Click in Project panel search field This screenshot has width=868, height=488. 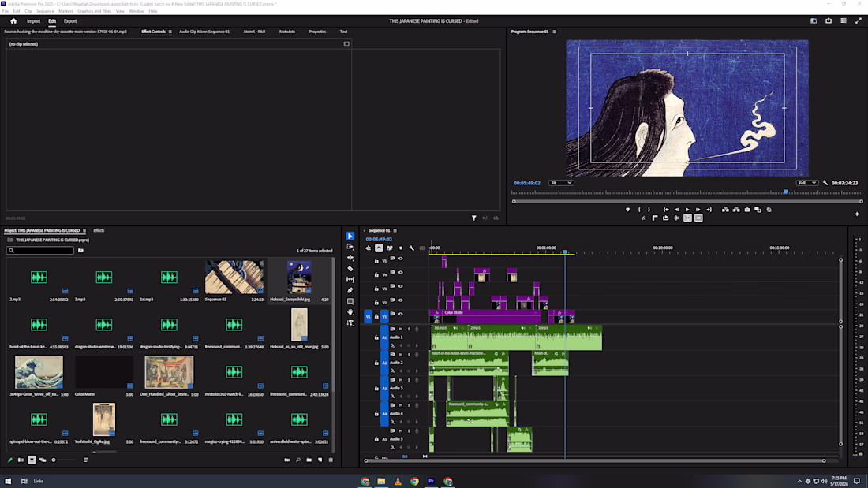[x=40, y=251]
